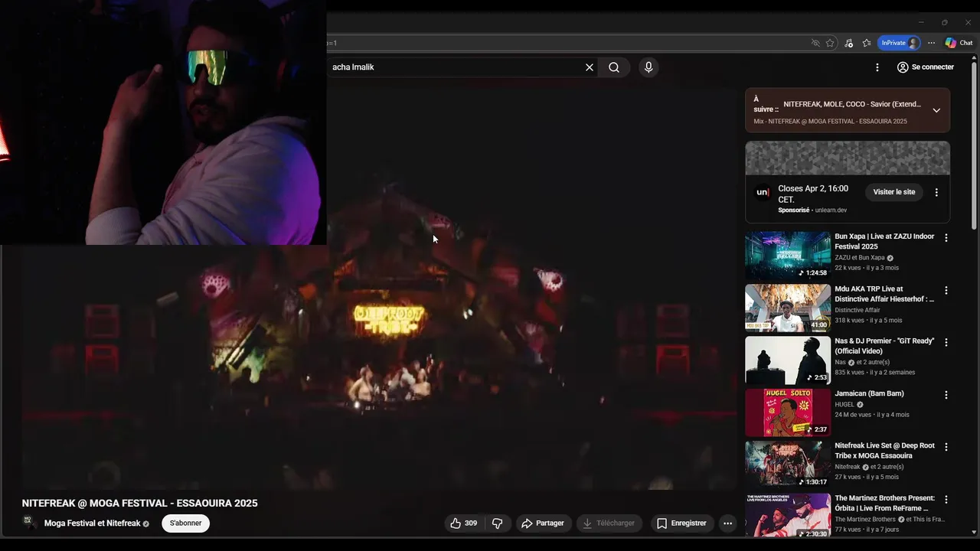The height and width of the screenshot is (551, 980).
Task: Open menu for Nas & DJ Premier video
Action: tap(946, 342)
